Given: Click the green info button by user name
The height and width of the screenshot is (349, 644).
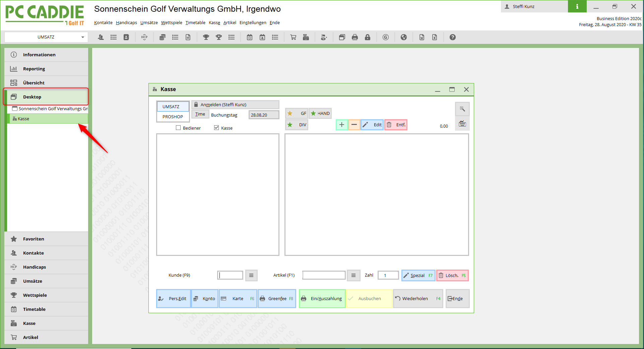Looking at the screenshot, I should (x=577, y=6).
